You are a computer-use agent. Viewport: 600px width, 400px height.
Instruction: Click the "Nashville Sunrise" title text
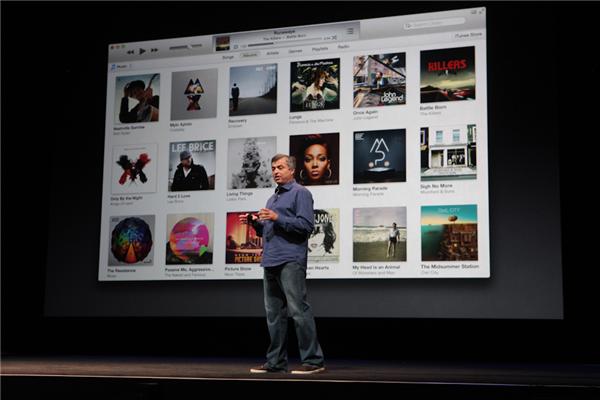pos(129,129)
